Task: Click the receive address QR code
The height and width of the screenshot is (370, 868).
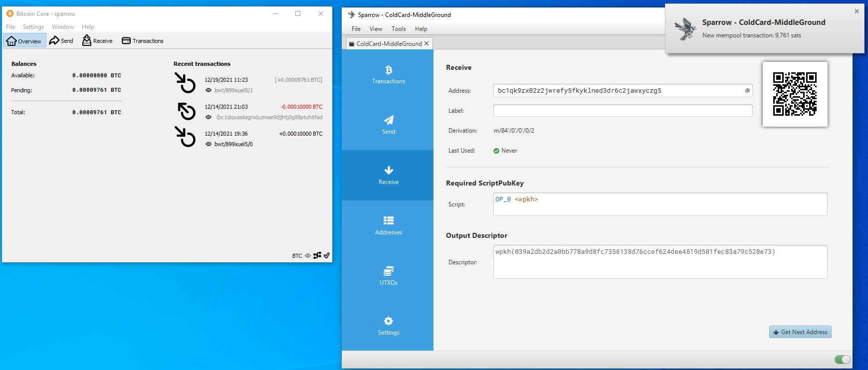Action: (795, 94)
